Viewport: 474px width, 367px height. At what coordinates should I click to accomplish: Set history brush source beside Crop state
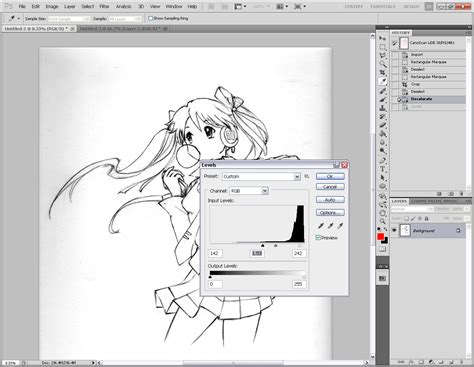[395, 84]
